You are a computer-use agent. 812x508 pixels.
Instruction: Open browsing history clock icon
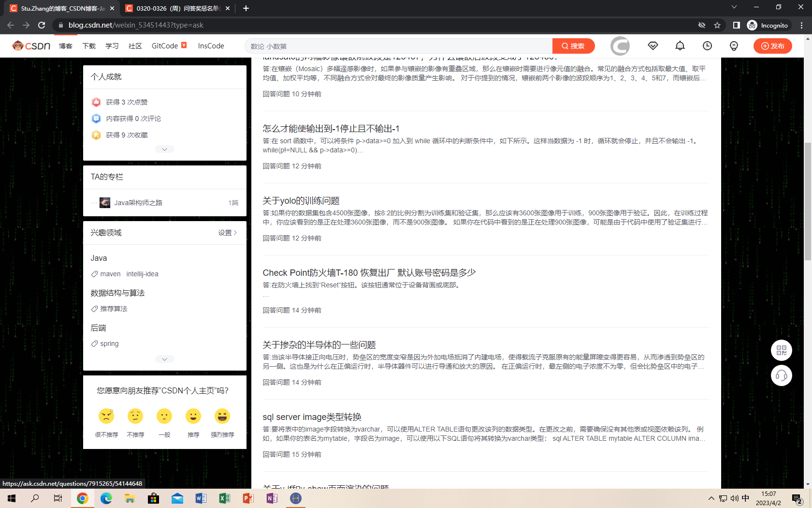(x=707, y=46)
